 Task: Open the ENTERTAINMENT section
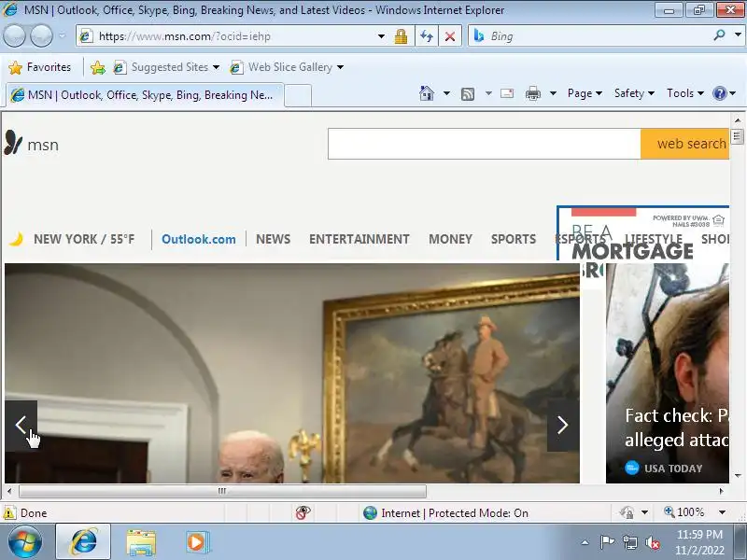pyautogui.click(x=359, y=239)
